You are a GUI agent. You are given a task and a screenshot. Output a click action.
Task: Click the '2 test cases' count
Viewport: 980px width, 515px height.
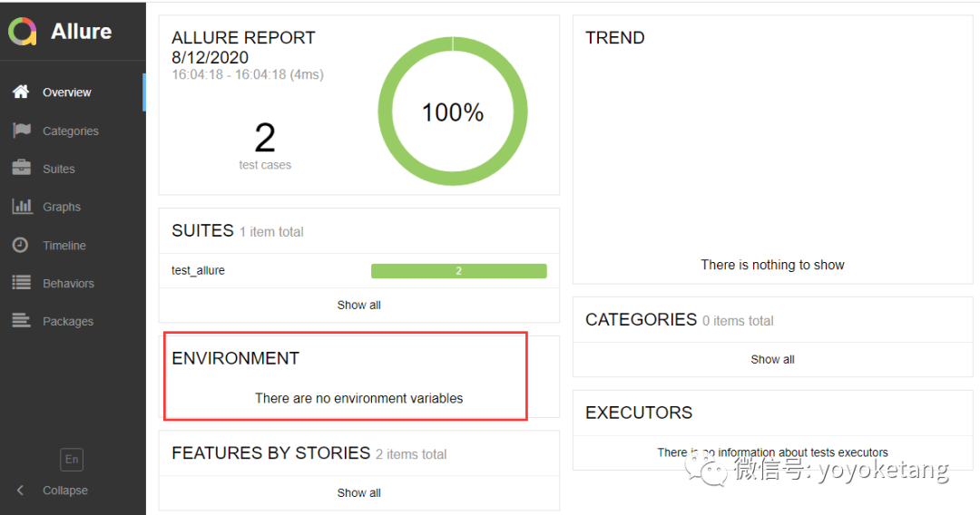[x=265, y=145]
